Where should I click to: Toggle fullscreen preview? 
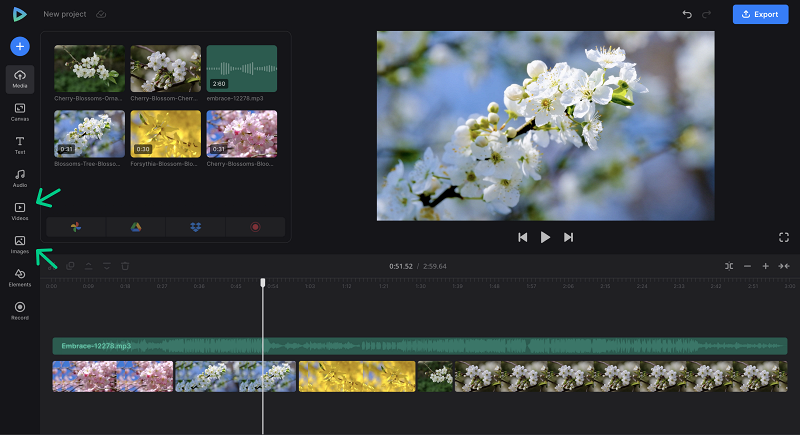tap(784, 237)
